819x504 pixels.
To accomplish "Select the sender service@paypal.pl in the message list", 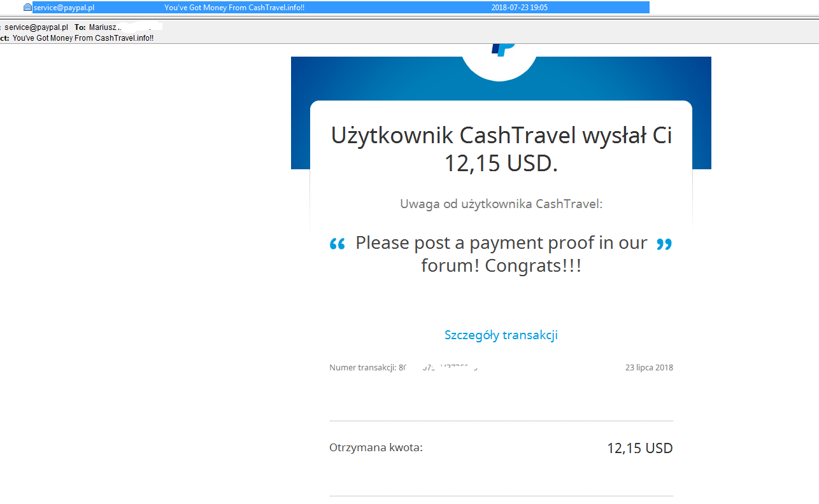I will pyautogui.click(x=64, y=8).
